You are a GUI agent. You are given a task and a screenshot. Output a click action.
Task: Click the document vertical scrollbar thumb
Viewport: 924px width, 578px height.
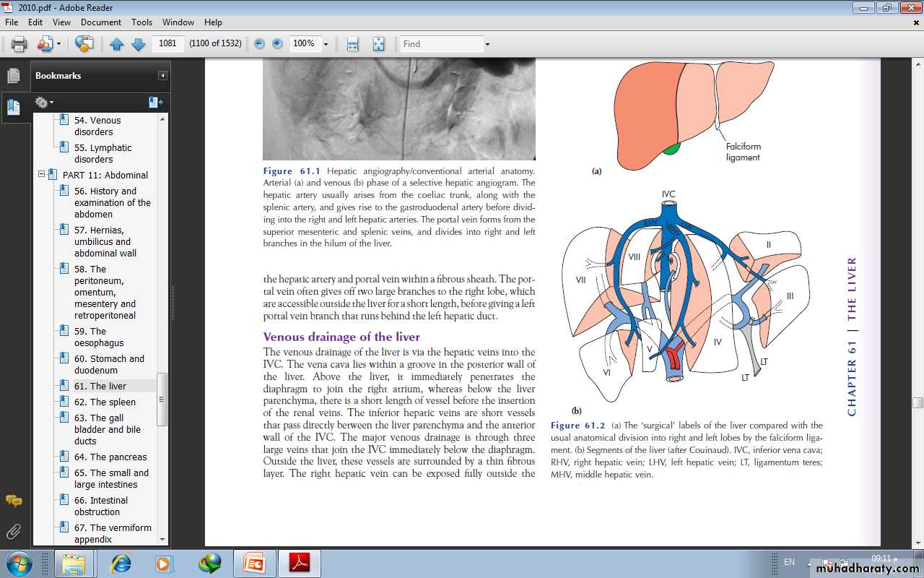tap(918, 402)
